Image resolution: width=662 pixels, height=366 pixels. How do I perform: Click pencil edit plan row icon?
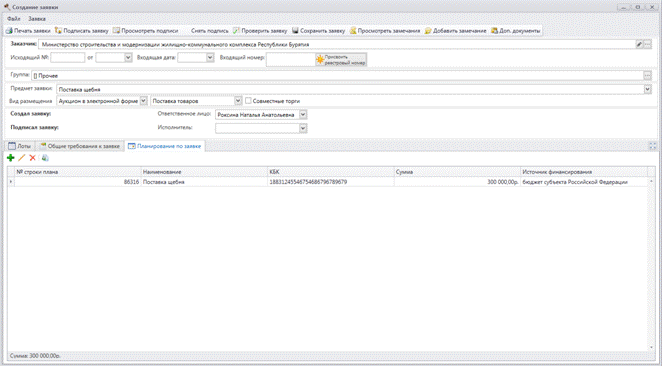(22, 158)
